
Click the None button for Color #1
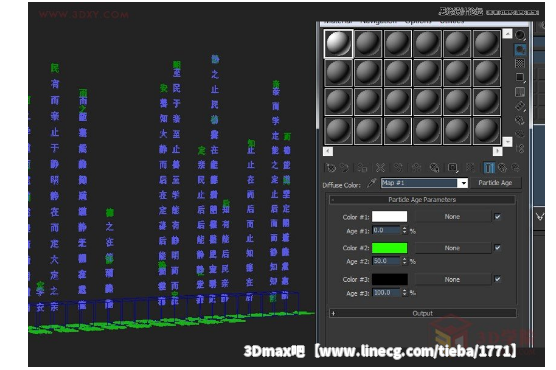point(452,217)
